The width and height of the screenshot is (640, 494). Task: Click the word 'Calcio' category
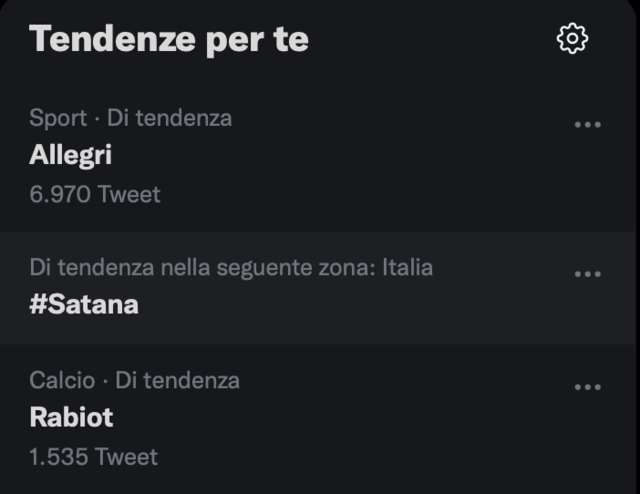tap(62, 381)
